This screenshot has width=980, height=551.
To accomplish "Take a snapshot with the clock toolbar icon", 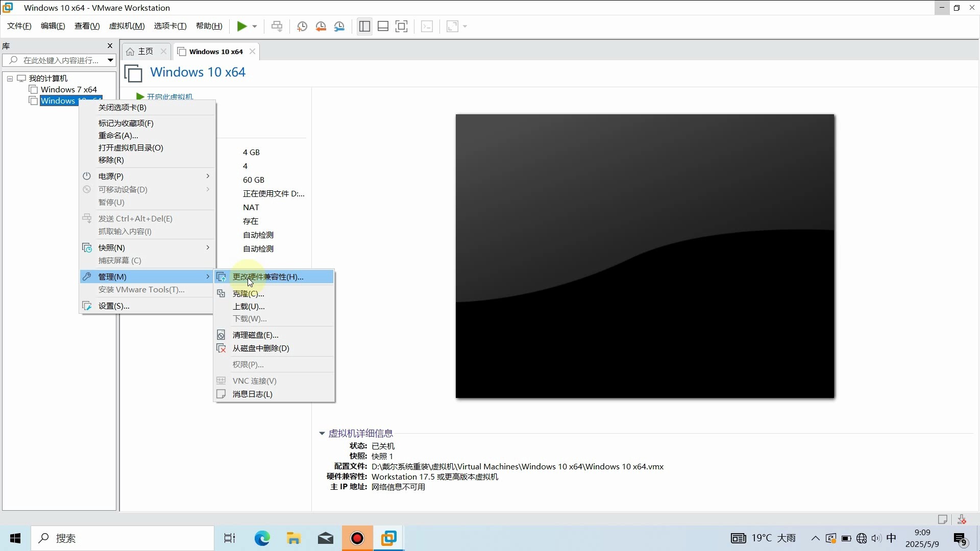I will [x=302, y=27].
